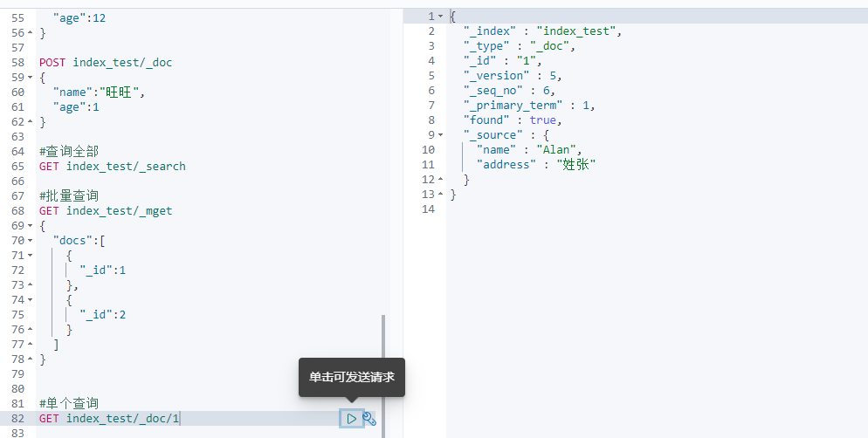Place cursor on POST index_test/_doc line

(106, 63)
